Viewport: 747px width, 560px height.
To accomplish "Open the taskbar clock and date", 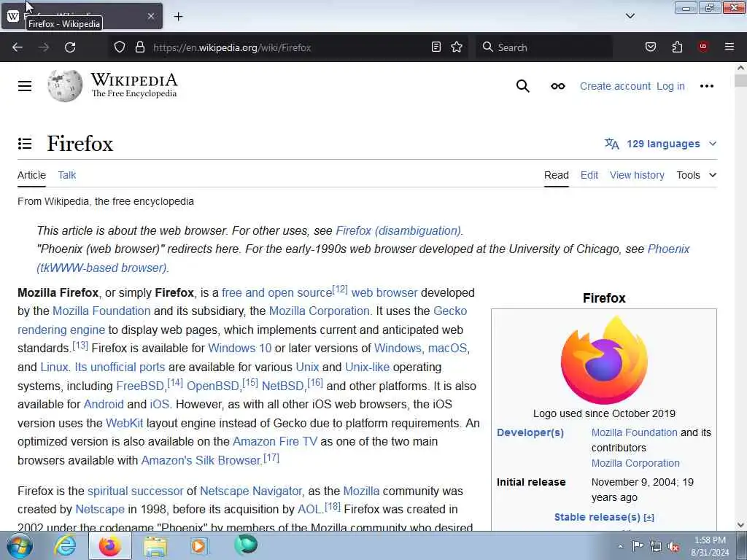I will 710,546.
